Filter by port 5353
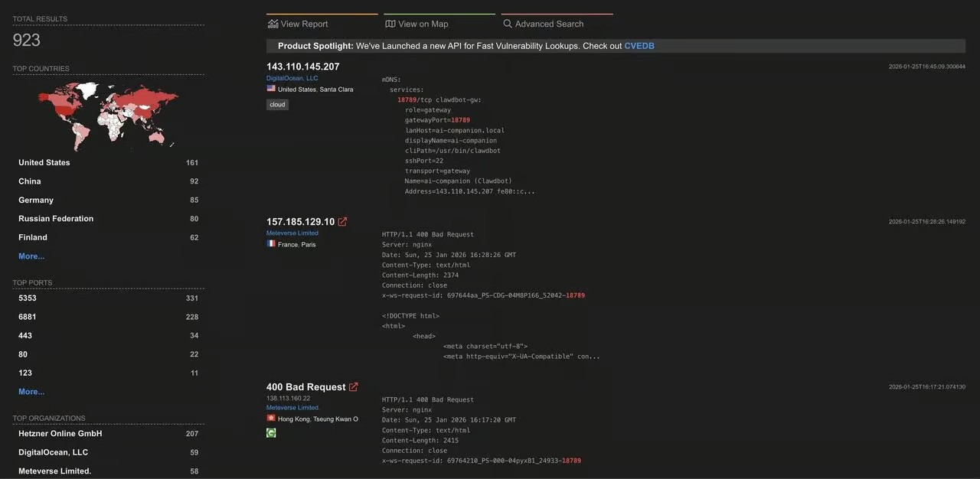980x479 pixels. (x=28, y=298)
